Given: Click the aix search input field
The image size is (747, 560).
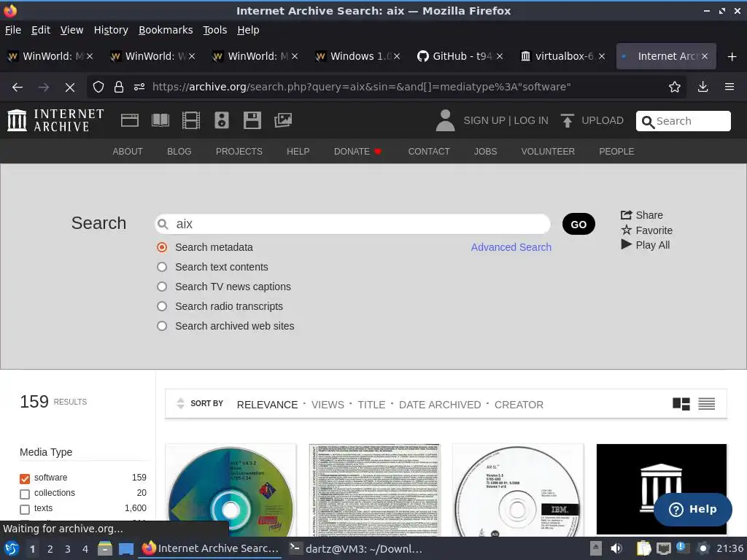Looking at the screenshot, I should [x=352, y=224].
